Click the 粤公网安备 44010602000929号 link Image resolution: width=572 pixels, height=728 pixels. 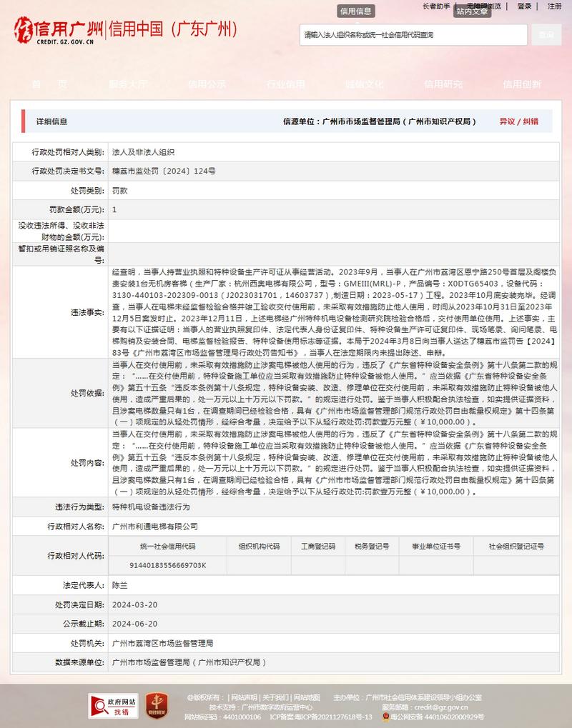point(438,717)
